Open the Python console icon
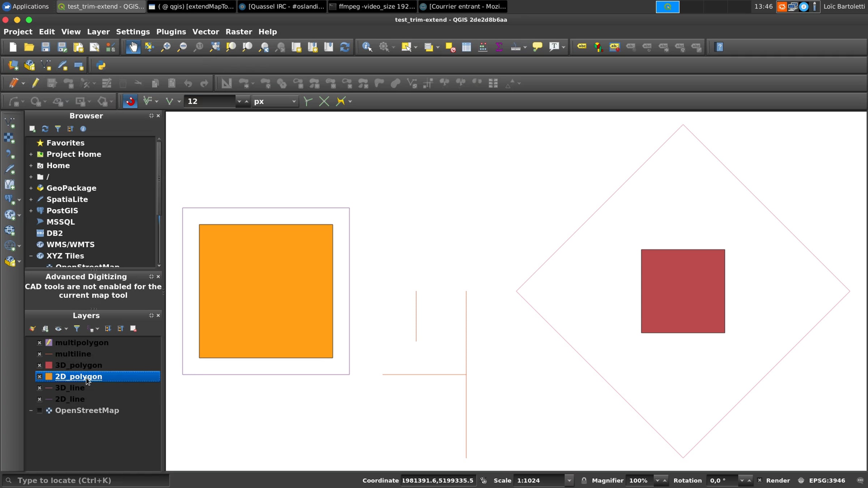This screenshot has height=488, width=868. (101, 66)
